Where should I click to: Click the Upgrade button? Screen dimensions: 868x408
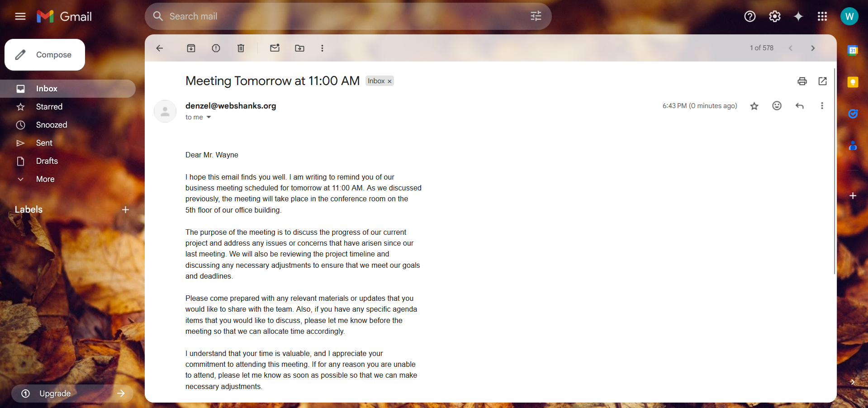(x=72, y=394)
